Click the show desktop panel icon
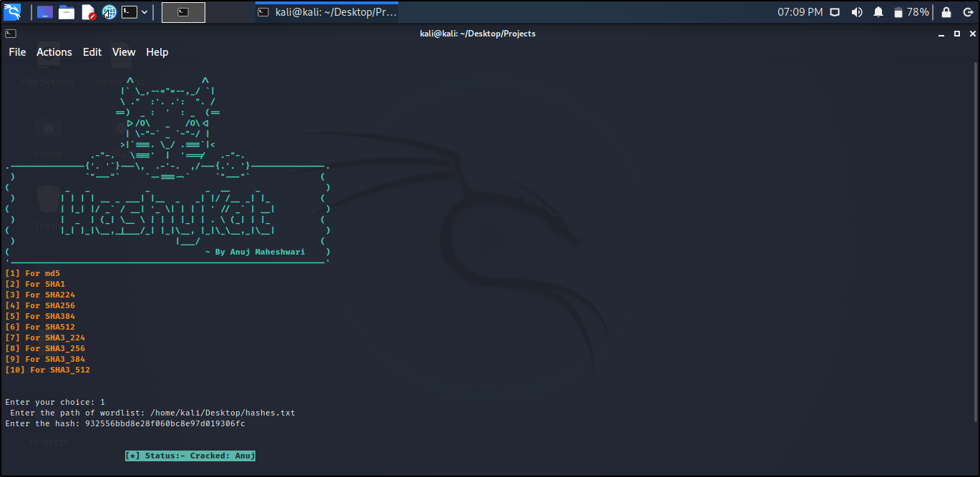Screen dimensions: 980x477 pyautogui.click(x=45, y=12)
